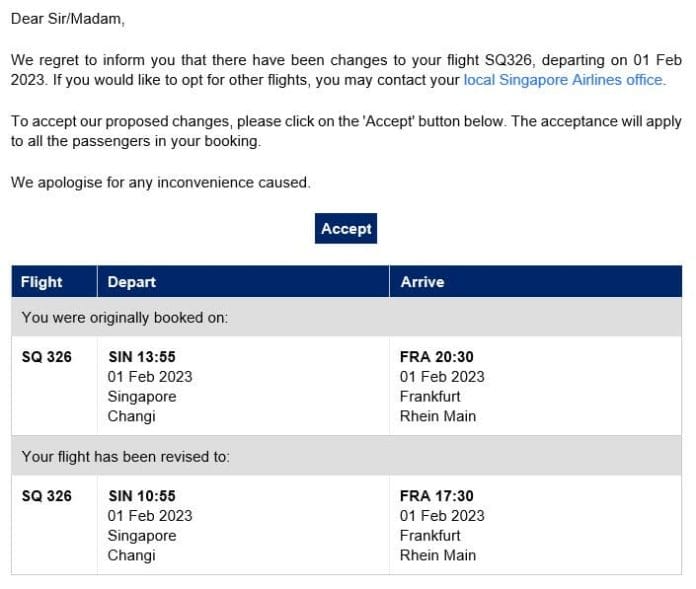Click the revised arrival time FRA 17:30
This screenshot has height=589, width=696.
coord(437,496)
